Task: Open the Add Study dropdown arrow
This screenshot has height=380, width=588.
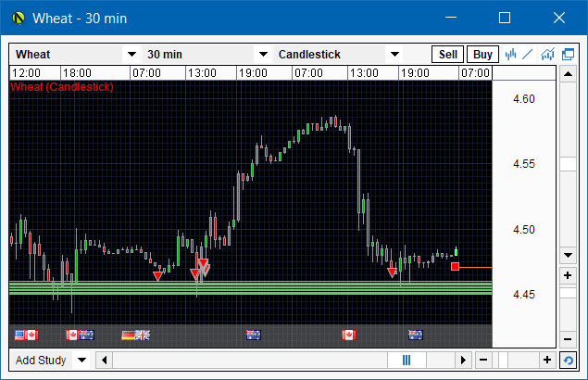Action: coord(81,360)
